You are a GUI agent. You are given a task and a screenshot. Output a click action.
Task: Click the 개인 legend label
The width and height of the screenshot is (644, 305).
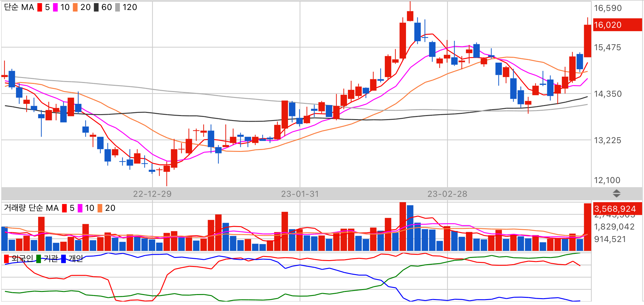point(76,259)
